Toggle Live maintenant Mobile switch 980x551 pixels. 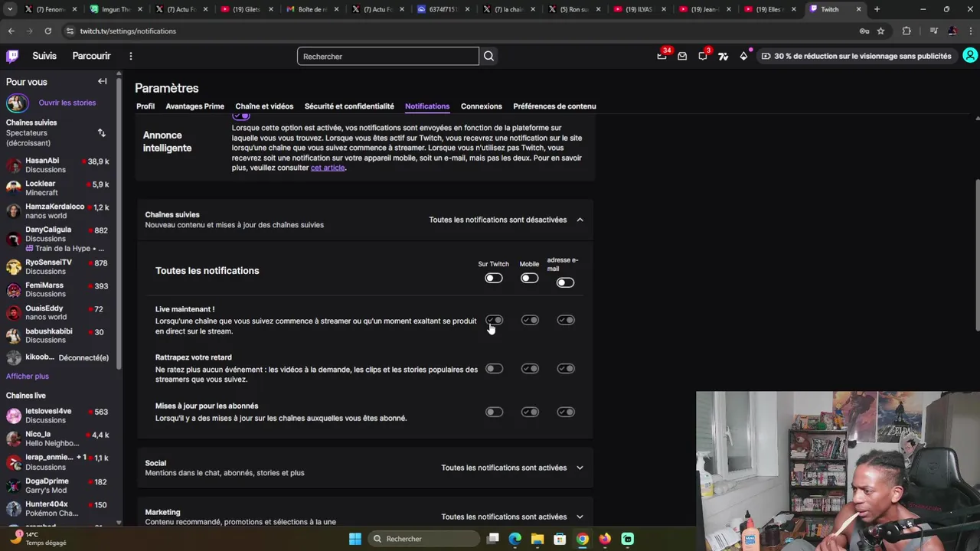(x=530, y=320)
